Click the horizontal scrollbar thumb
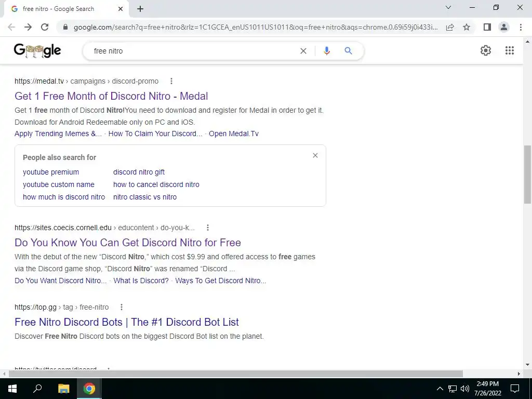Screen dimensions: 532x399 tap(235, 374)
